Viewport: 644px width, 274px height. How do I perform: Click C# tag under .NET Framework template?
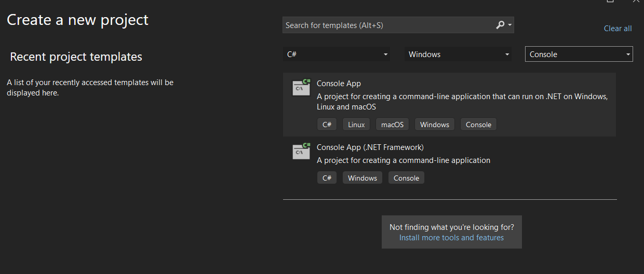pyautogui.click(x=327, y=178)
